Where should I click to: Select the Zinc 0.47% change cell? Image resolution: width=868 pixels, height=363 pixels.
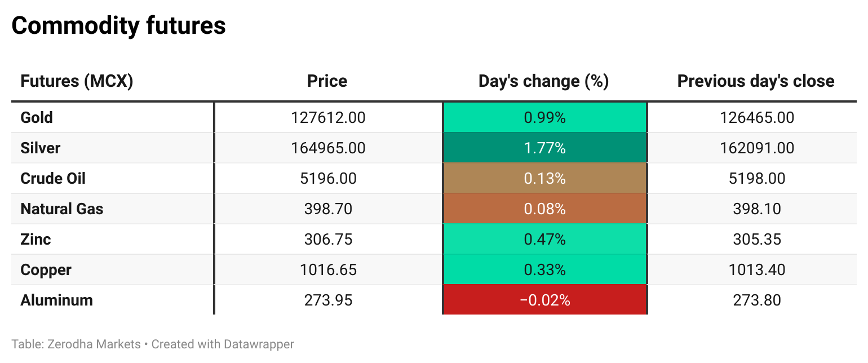[x=544, y=240]
